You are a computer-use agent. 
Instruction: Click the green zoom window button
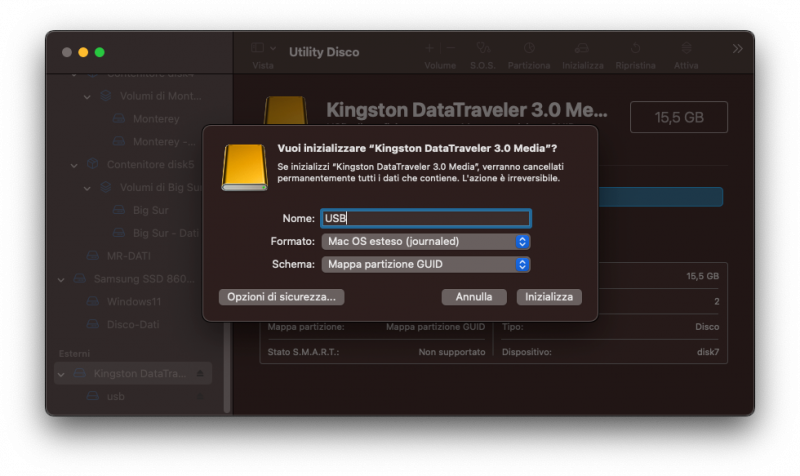[99, 52]
